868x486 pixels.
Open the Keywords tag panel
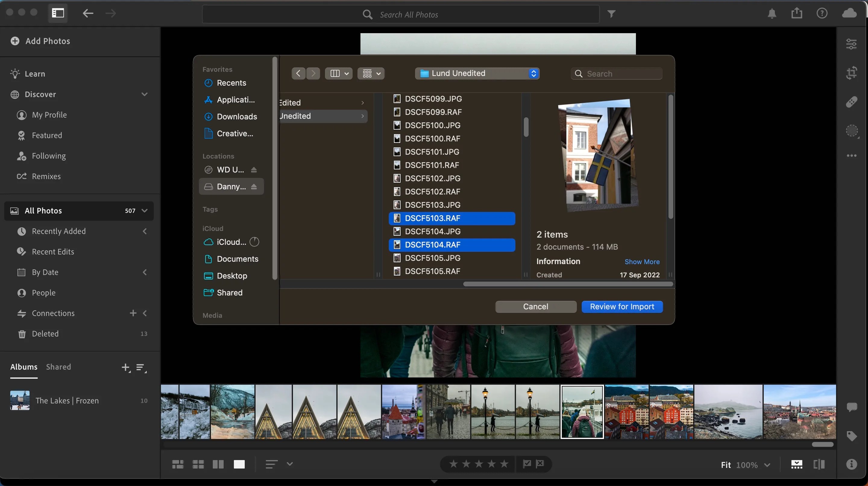(852, 436)
